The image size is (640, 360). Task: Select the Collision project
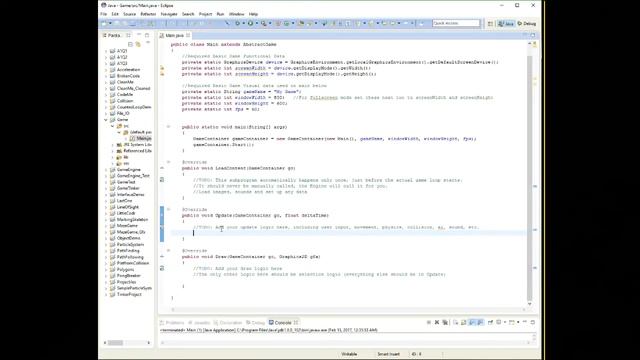[x=125, y=101]
